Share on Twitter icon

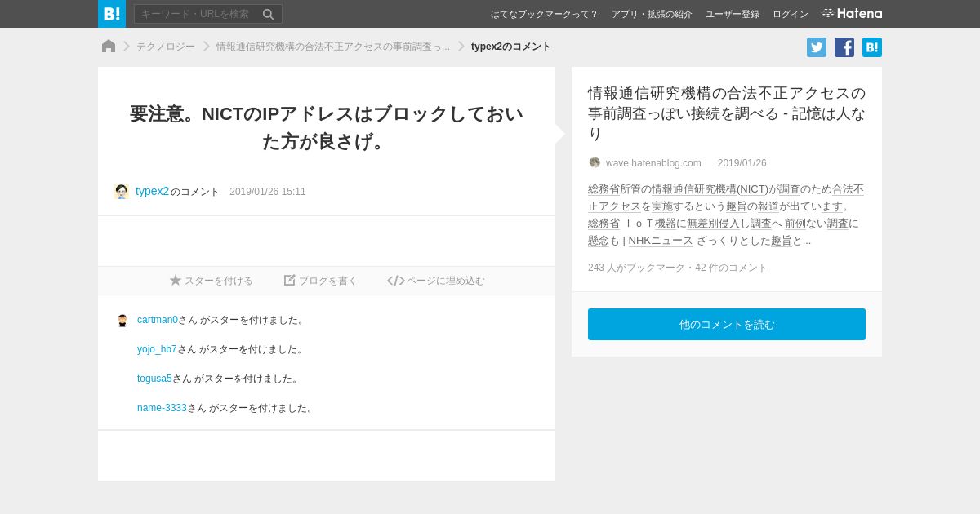[x=817, y=47]
